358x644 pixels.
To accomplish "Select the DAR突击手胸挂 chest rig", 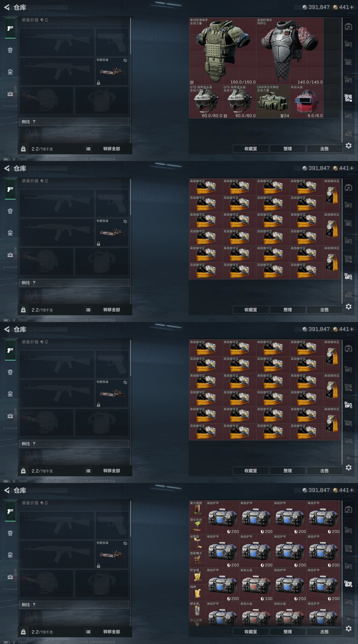I will [x=273, y=101].
